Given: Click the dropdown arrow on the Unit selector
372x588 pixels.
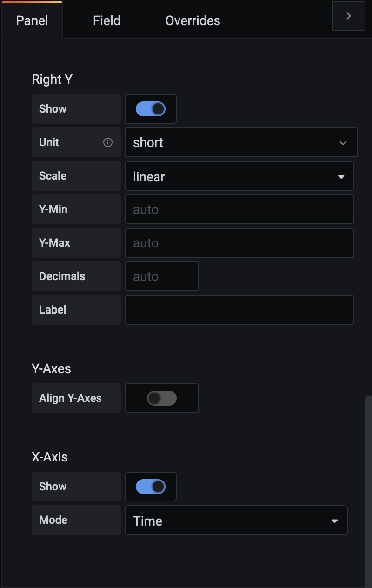Looking at the screenshot, I should (343, 142).
